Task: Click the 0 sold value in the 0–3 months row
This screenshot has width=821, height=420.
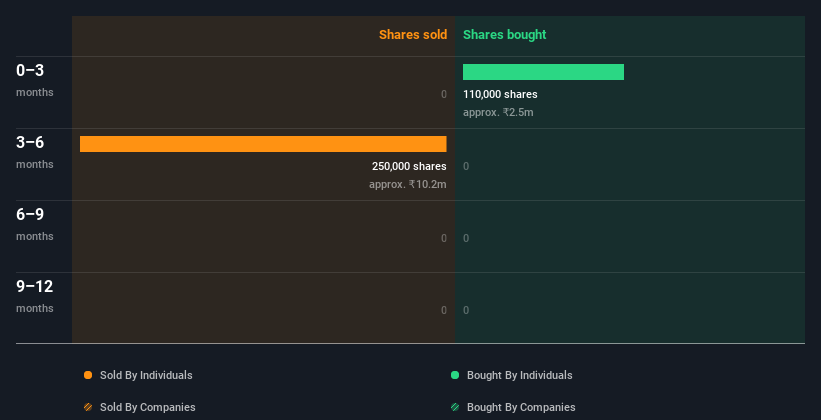Action: tap(443, 94)
